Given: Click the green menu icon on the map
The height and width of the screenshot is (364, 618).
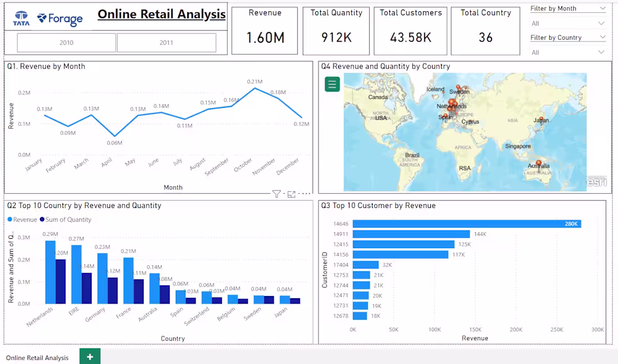Looking at the screenshot, I should click(332, 84).
